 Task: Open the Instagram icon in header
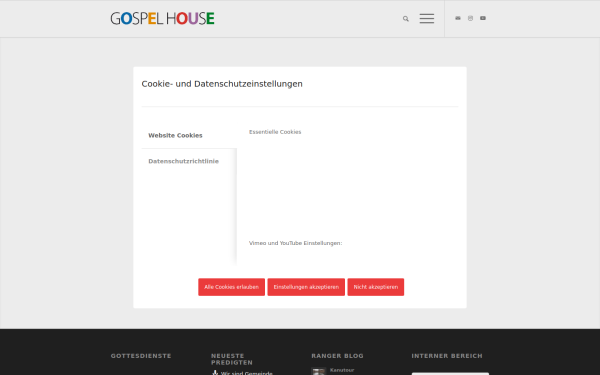(470, 18)
